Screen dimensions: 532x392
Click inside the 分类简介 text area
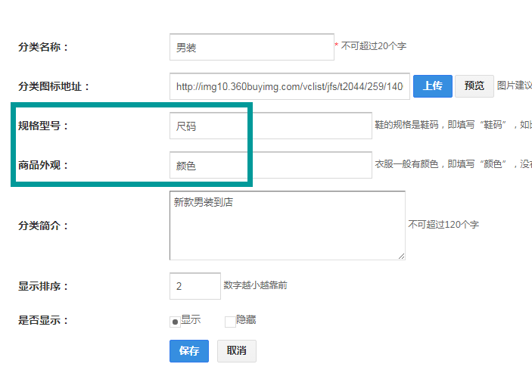287,226
